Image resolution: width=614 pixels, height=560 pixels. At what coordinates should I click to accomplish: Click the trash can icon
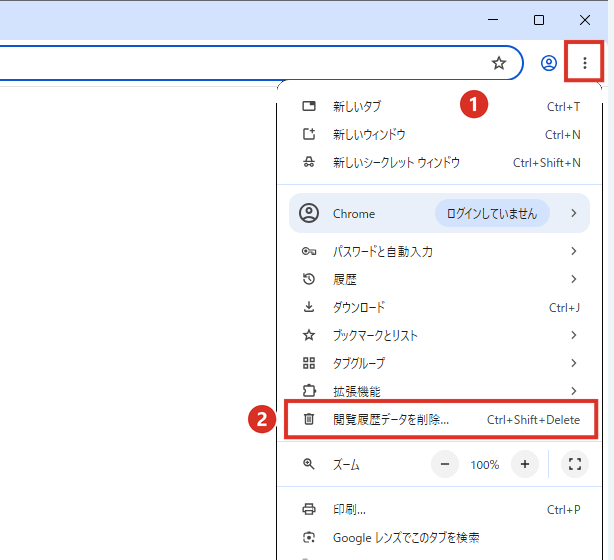pos(309,419)
